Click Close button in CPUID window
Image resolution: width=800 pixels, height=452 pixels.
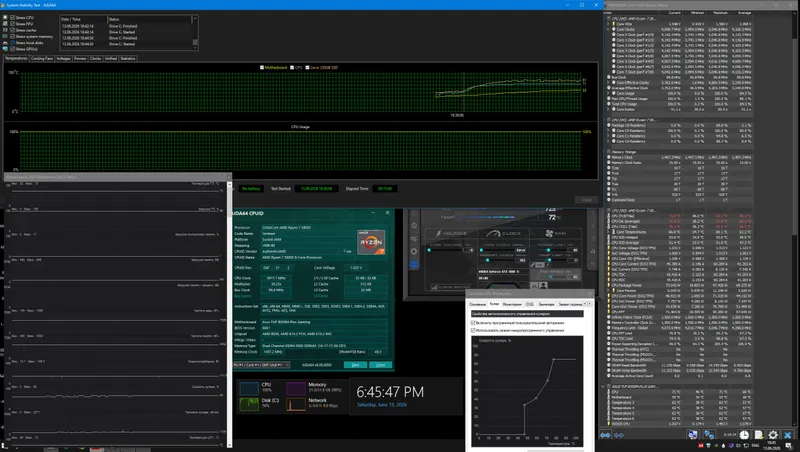click(x=381, y=365)
